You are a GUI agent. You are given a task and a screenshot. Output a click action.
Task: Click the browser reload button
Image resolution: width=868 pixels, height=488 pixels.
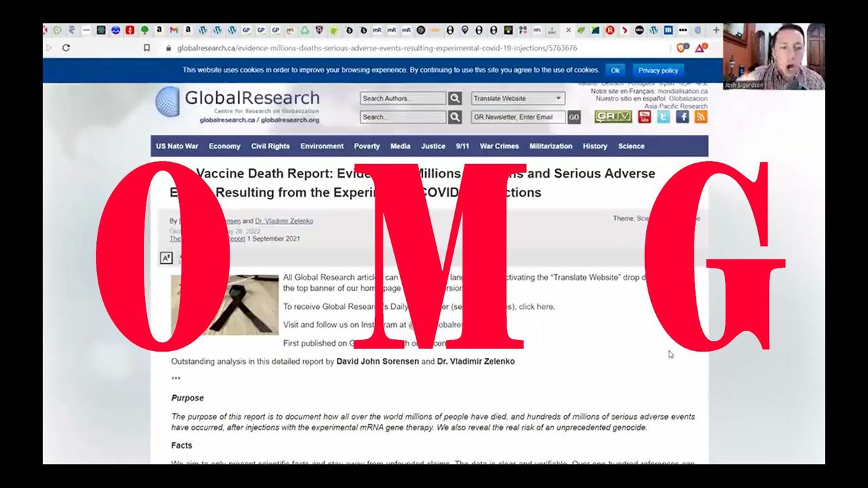point(66,48)
